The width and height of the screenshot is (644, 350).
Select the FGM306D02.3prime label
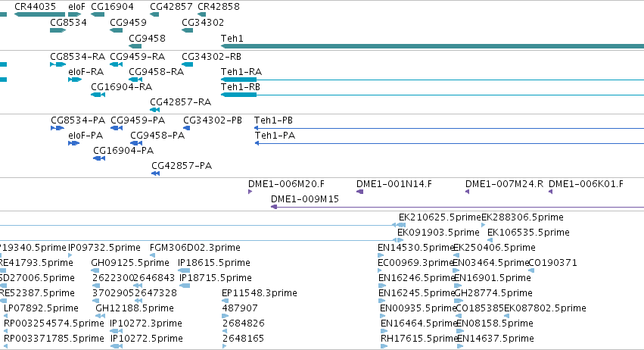[x=195, y=248]
